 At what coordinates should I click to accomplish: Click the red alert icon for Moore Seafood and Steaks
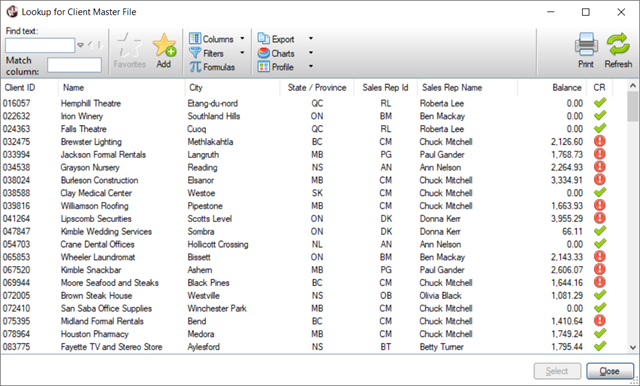click(600, 282)
